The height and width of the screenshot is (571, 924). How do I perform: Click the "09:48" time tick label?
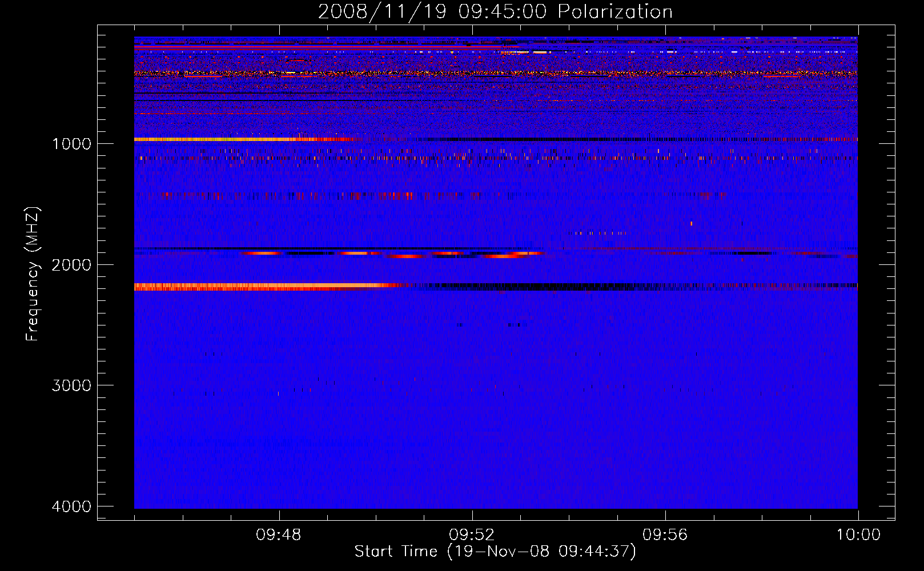279,535
